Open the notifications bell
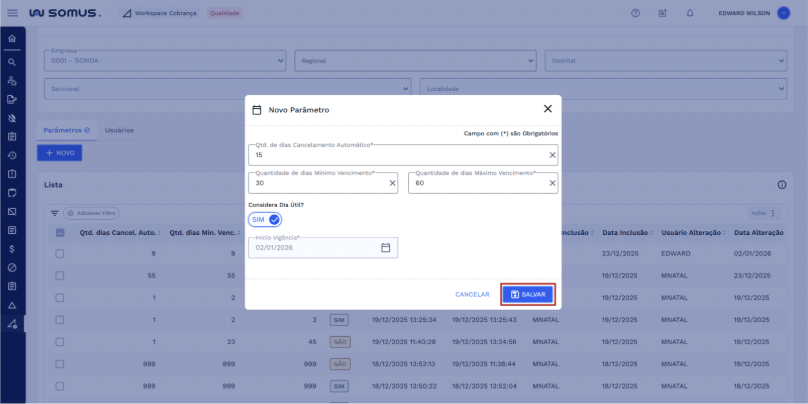 [x=690, y=13]
